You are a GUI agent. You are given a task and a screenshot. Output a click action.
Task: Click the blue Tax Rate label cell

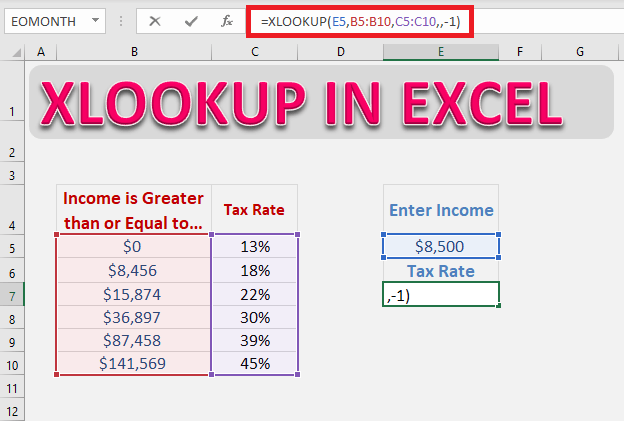(x=441, y=271)
